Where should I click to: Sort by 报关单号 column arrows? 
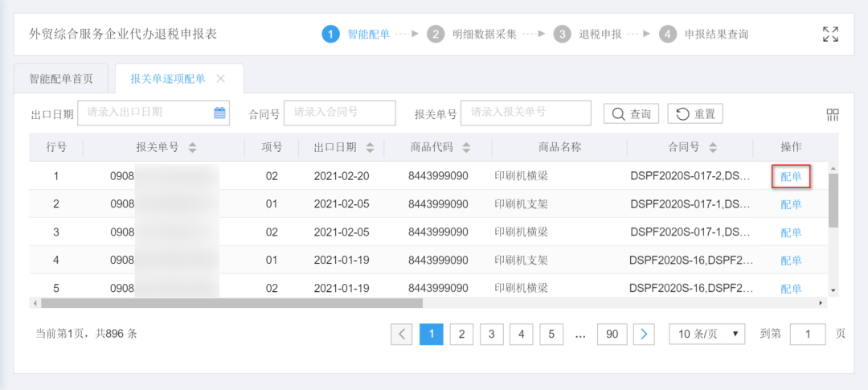[192, 148]
